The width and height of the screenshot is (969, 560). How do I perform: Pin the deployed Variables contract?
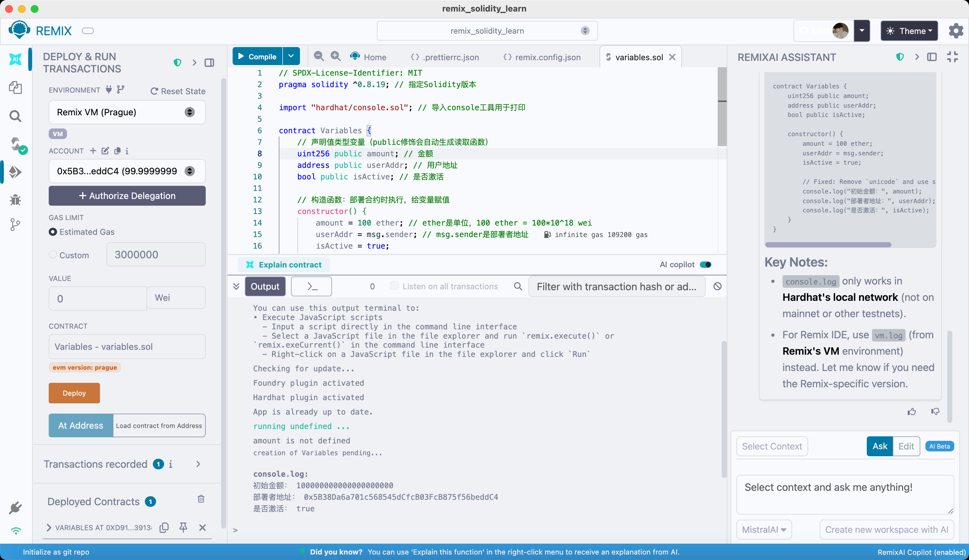click(183, 527)
